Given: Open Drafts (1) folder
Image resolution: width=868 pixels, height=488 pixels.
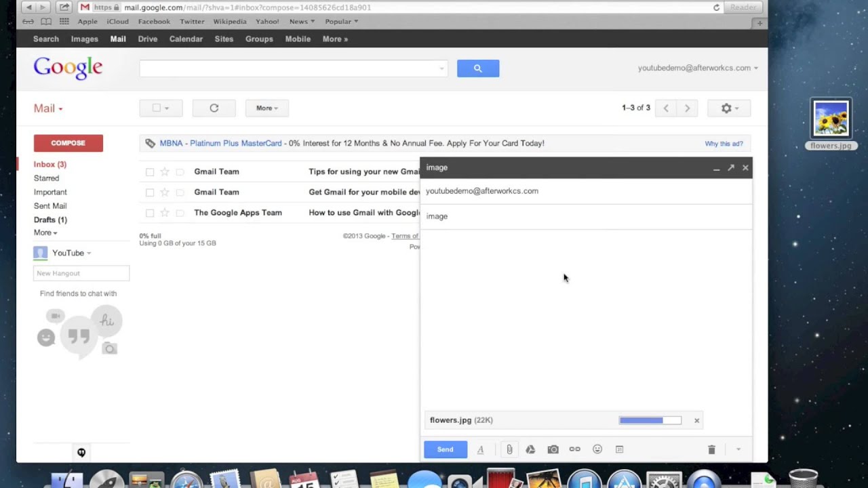Looking at the screenshot, I should [50, 220].
